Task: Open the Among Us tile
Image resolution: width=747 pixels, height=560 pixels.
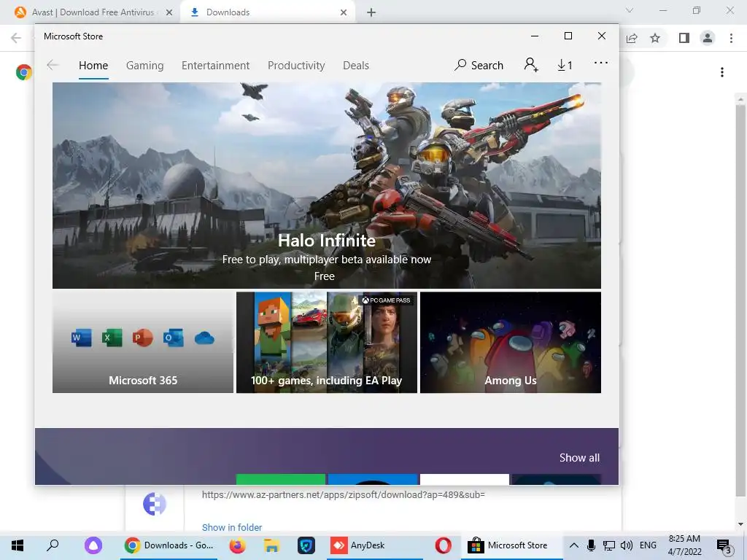Action: pyautogui.click(x=510, y=343)
